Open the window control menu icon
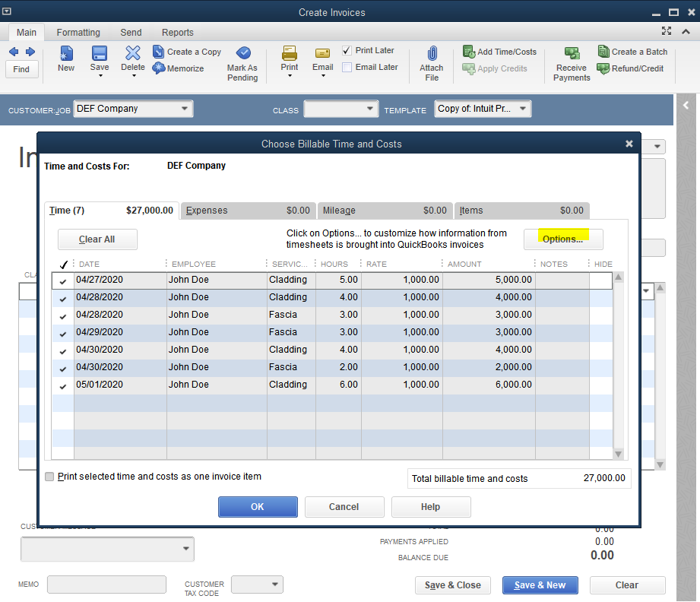The width and height of the screenshot is (700, 602). [x=7, y=11]
